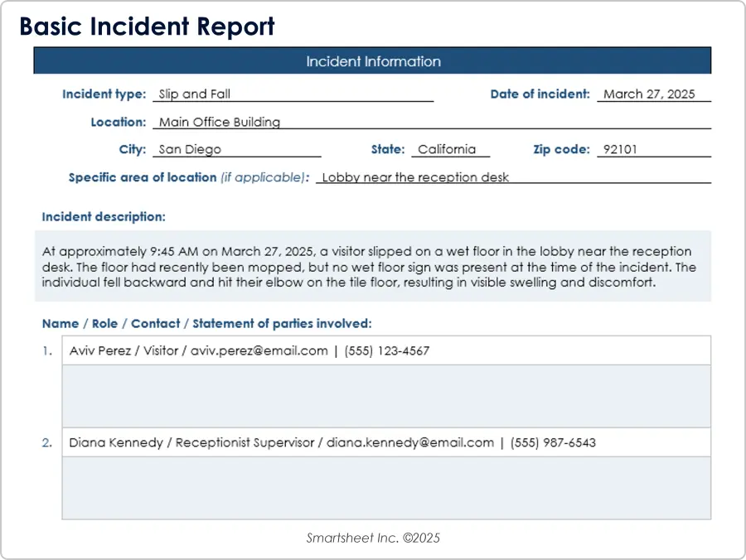Screen dimensions: 746x560
Task: Click the statement box under Diana Kennedy
Action: [385, 488]
